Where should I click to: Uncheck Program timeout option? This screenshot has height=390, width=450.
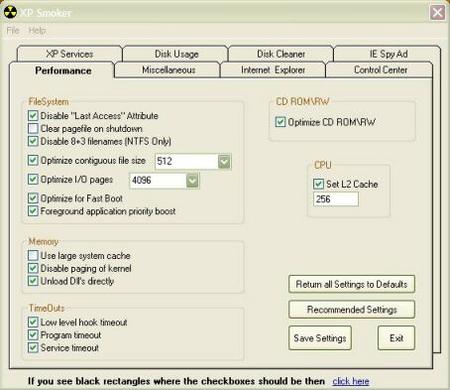[x=33, y=335]
